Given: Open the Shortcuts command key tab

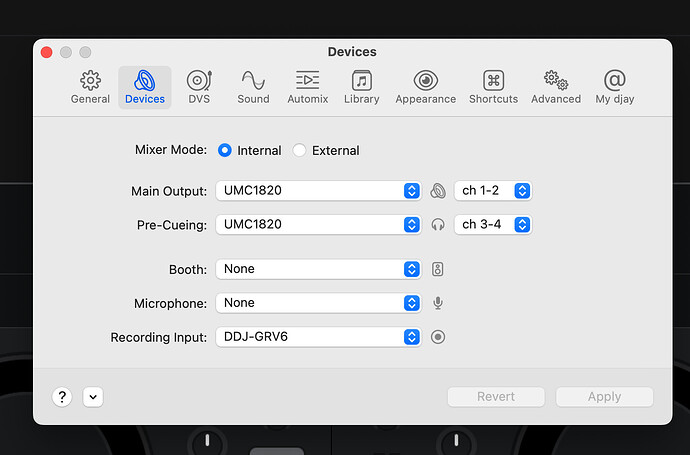Looking at the screenshot, I should (x=493, y=87).
